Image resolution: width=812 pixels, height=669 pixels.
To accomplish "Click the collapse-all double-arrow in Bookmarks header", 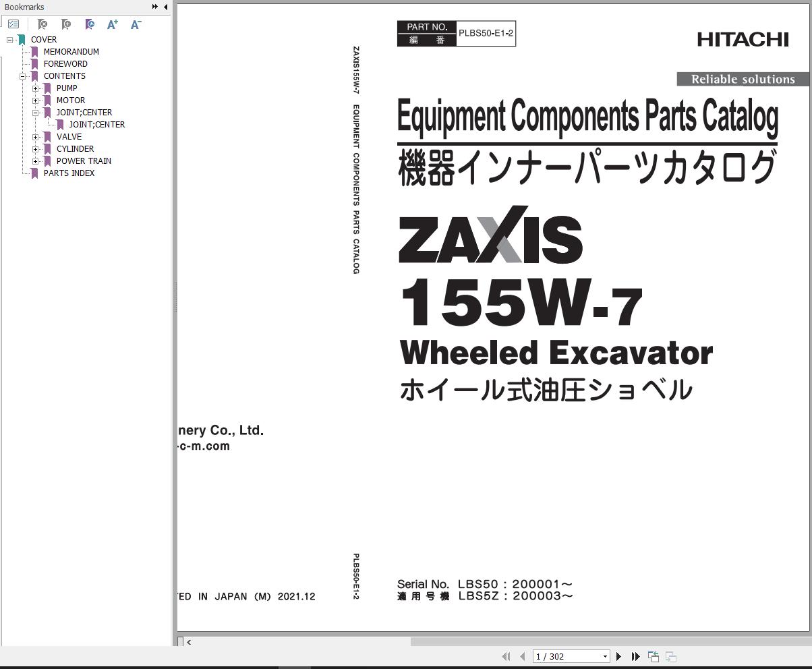I will pos(154,7).
